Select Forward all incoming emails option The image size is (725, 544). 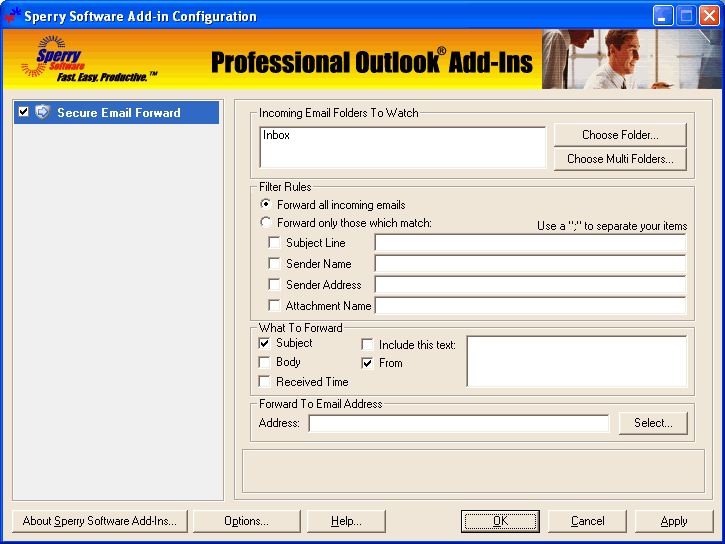[265, 204]
